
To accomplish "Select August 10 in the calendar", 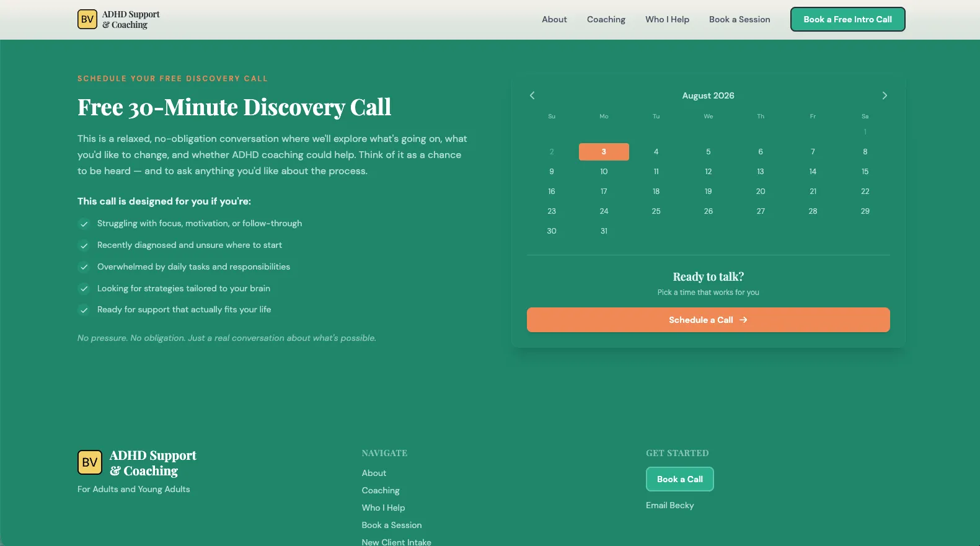I will 604,172.
